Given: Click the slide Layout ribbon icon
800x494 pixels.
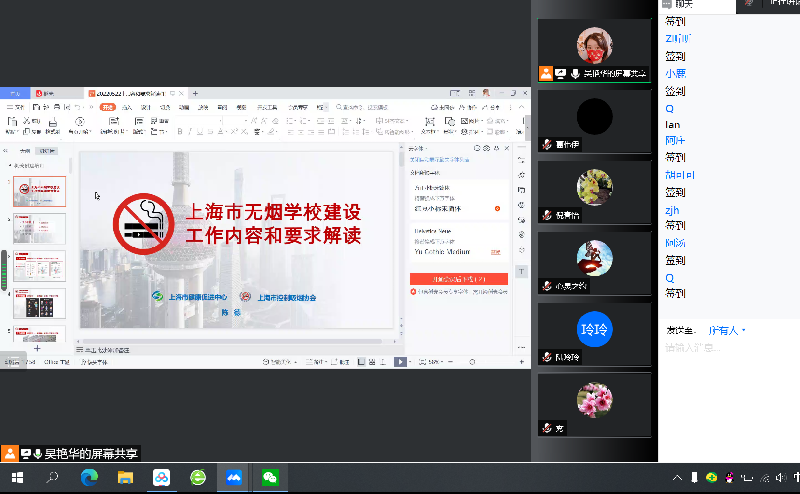Looking at the screenshot, I should tap(139, 121).
